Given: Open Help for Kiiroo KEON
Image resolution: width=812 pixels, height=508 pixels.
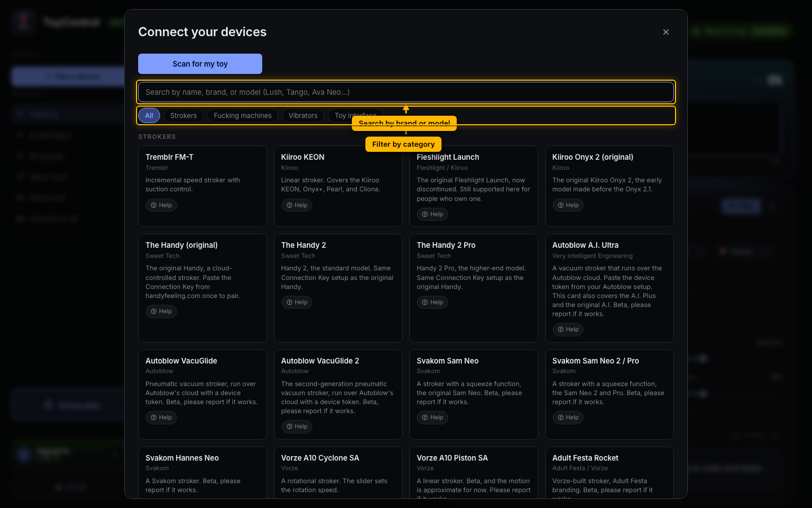Looking at the screenshot, I should point(297,205).
